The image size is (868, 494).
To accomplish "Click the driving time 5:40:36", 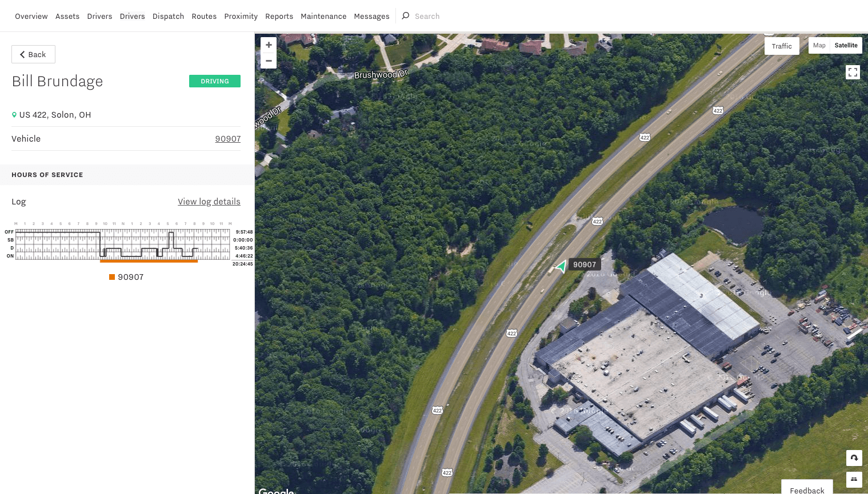I will click(x=244, y=248).
